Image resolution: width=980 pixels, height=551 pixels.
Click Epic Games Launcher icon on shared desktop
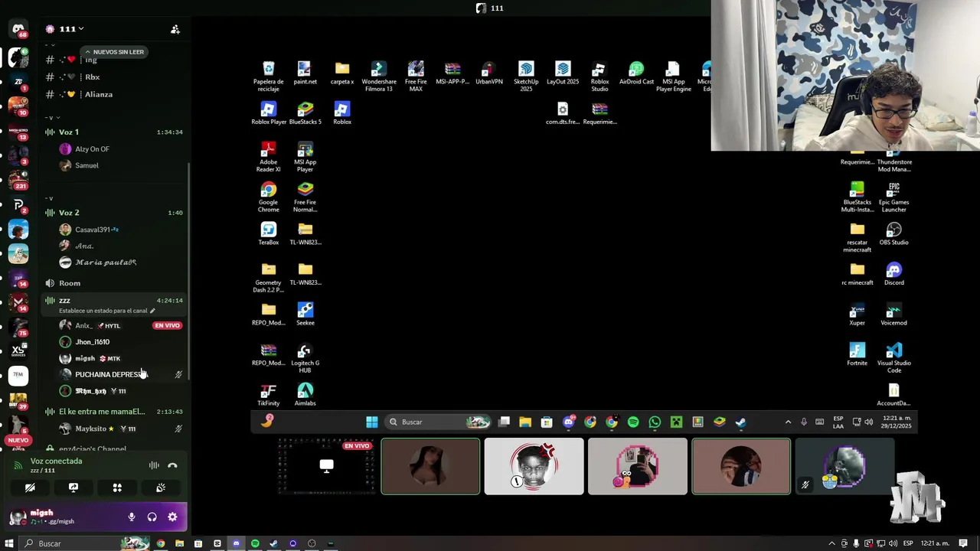tap(893, 197)
